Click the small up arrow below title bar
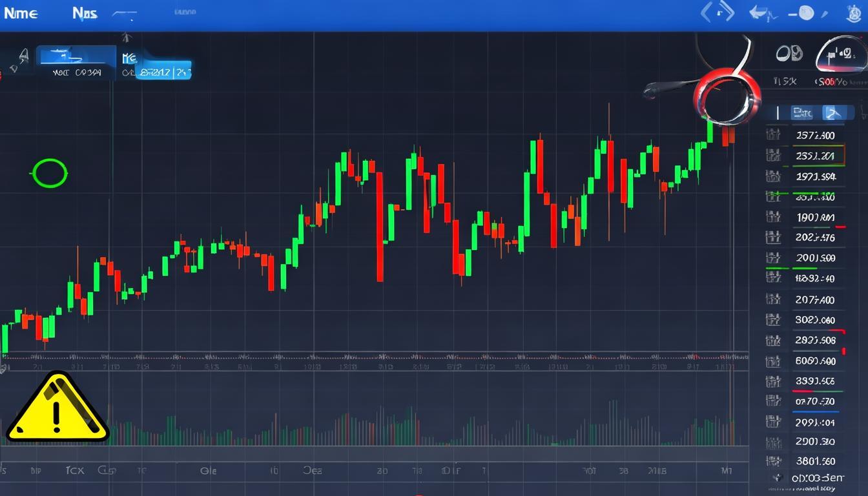868x496 pixels. click(x=127, y=37)
